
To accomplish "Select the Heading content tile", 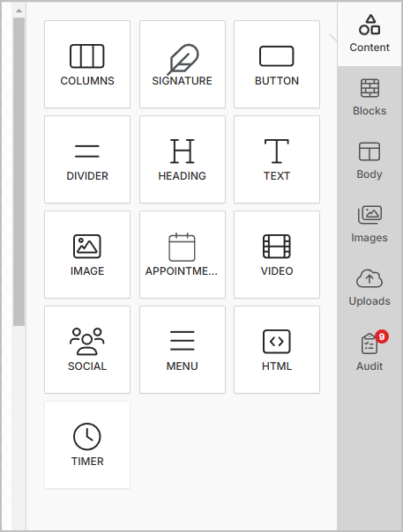I will (x=183, y=159).
